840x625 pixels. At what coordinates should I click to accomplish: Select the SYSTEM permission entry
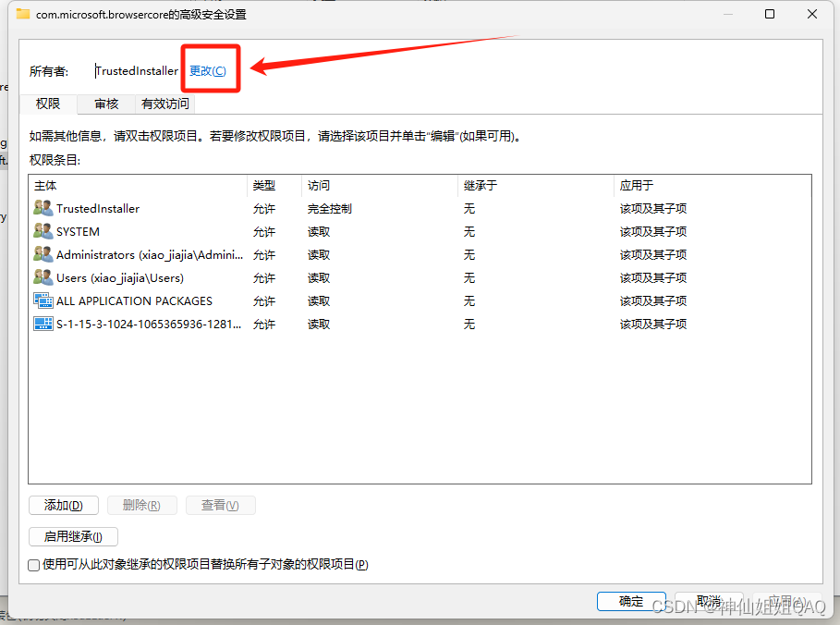420,231
